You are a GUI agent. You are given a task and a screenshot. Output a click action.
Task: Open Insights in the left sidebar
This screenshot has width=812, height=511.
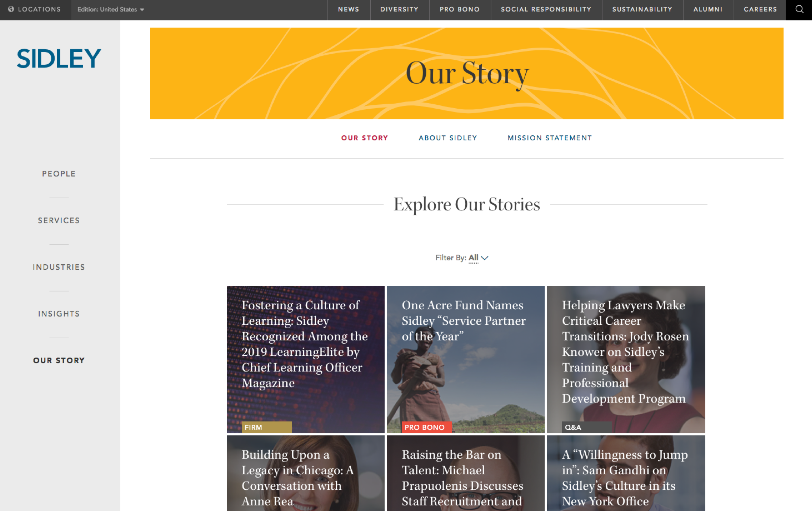(x=59, y=314)
